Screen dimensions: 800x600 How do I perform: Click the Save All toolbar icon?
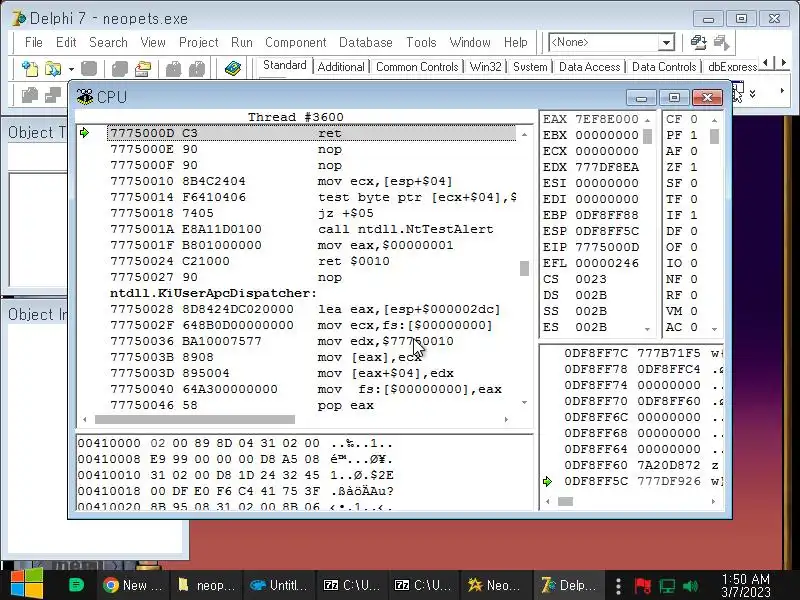point(119,68)
